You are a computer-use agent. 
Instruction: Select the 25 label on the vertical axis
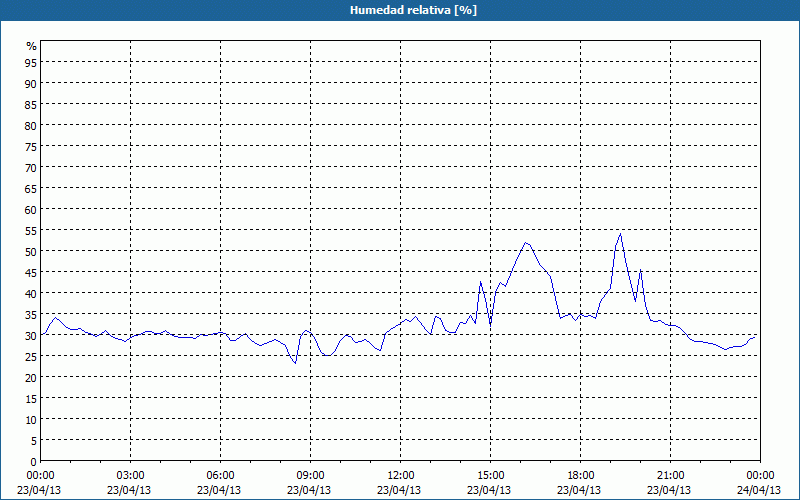coord(31,357)
